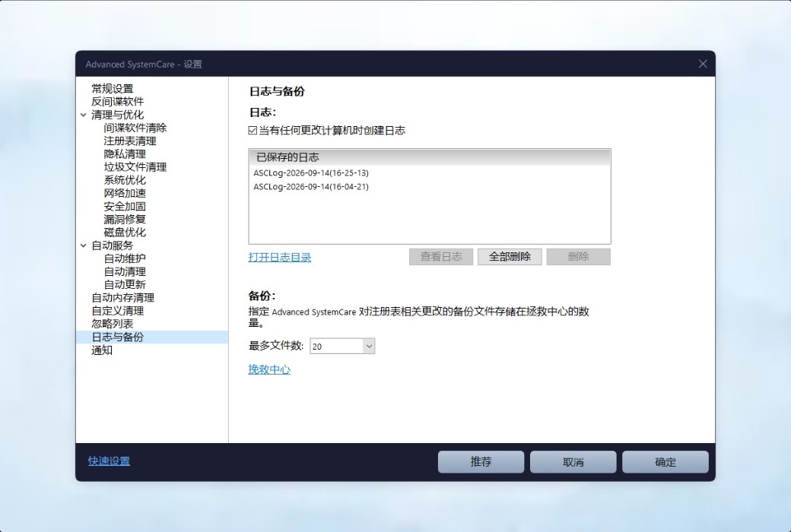Viewport: 791px width, 532px height.
Task: Select 反间谍软件 in the sidebar
Action: point(118,102)
